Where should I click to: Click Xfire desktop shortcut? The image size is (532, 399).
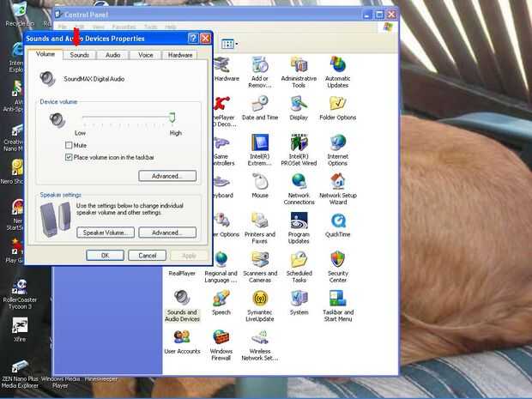(20, 329)
